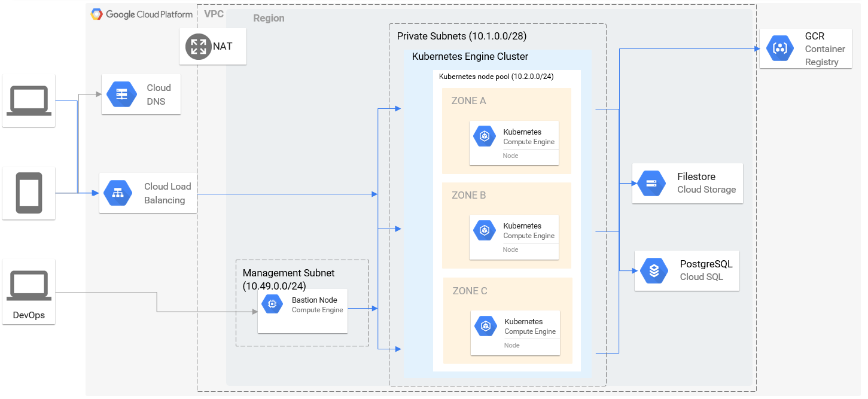Click the DevOps laptop icon
Image resolution: width=868 pixels, height=399 pixels.
28,286
